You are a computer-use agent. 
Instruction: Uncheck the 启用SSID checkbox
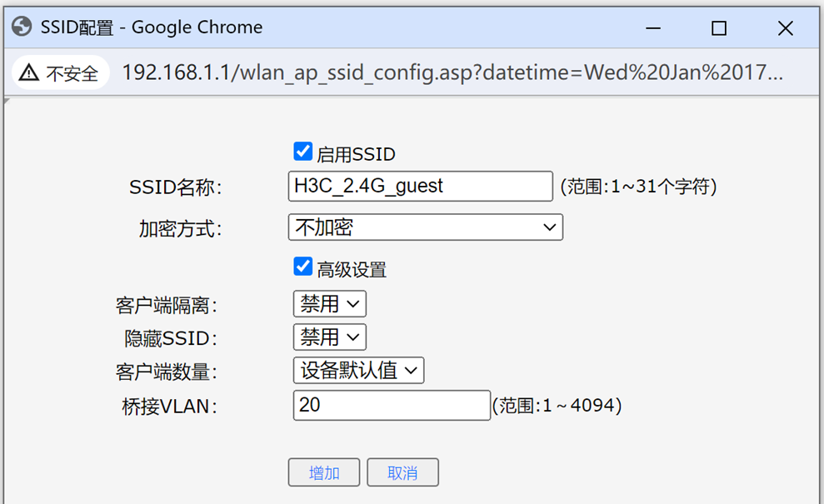tap(302, 152)
